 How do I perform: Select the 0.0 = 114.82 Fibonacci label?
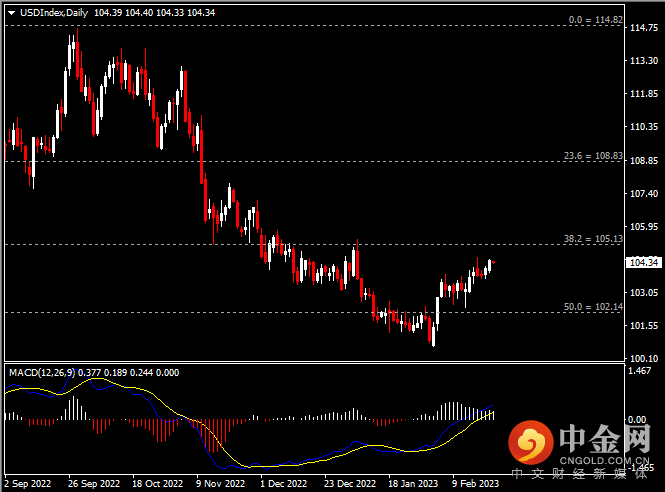tap(594, 19)
